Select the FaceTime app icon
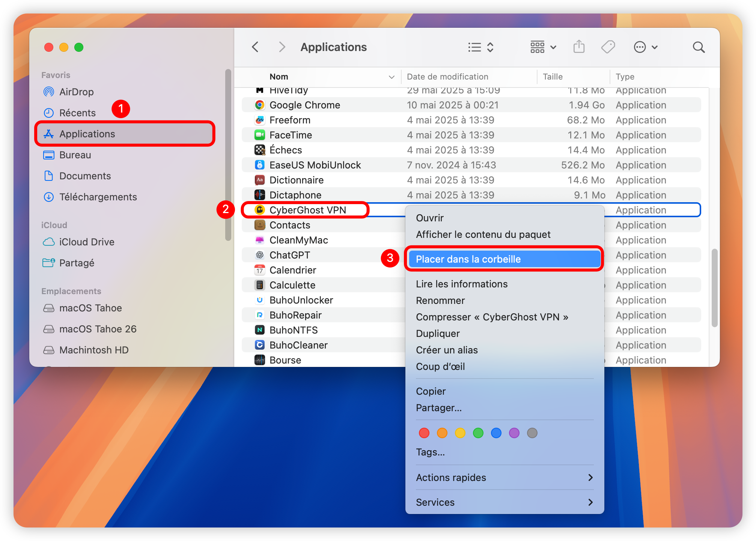 tap(259, 135)
